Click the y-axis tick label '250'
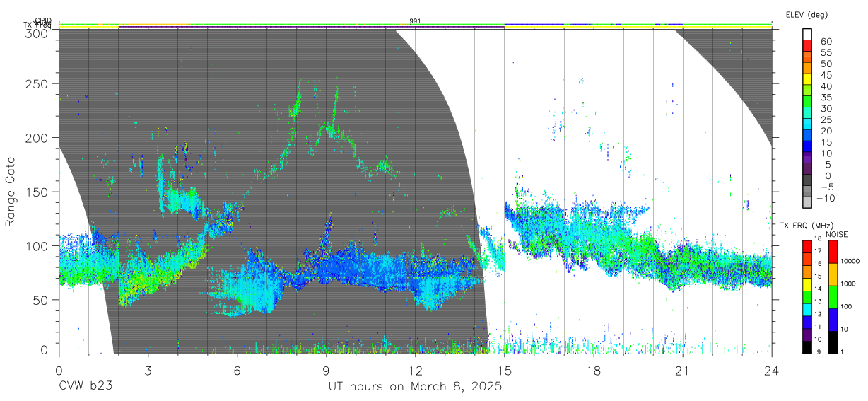 point(36,83)
